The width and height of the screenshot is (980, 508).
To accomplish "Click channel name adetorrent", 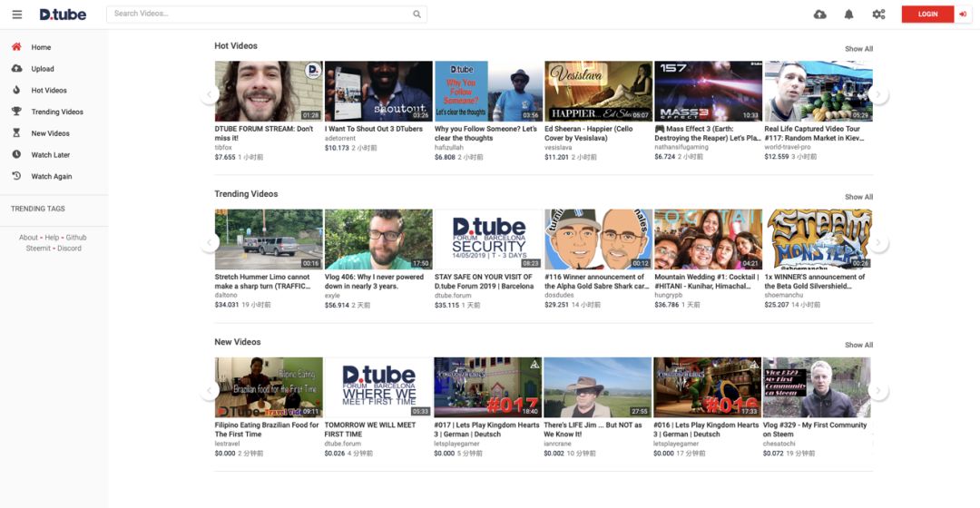I will tap(340, 138).
